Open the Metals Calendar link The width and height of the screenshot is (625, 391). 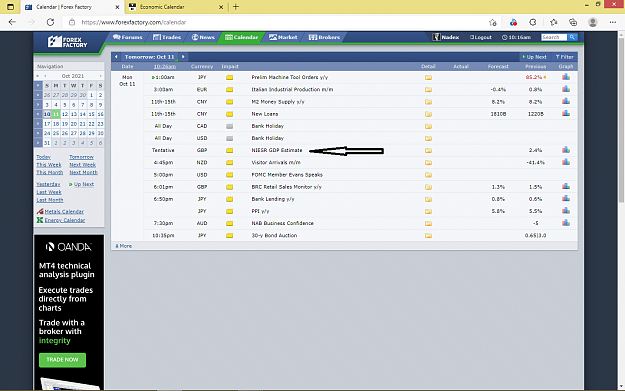pos(64,212)
